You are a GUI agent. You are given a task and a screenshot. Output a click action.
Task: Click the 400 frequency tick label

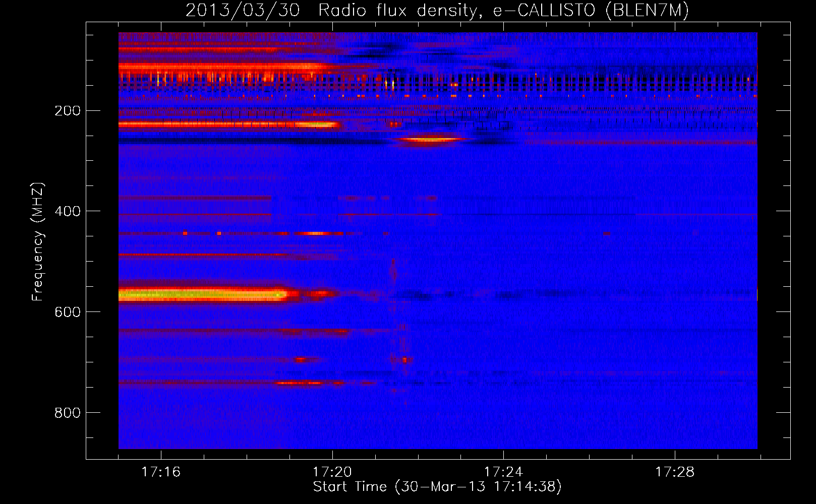pos(68,211)
